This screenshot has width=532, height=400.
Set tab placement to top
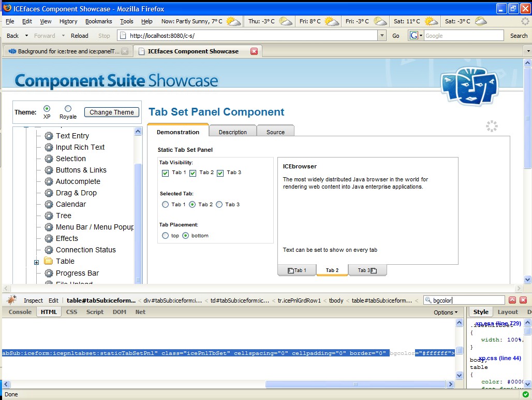click(165, 236)
